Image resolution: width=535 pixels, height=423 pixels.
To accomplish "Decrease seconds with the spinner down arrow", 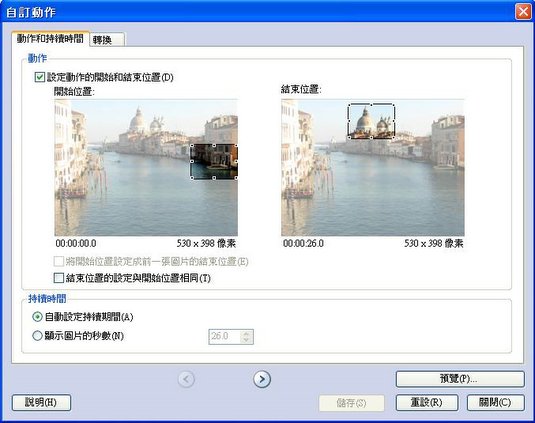I will 246,340.
